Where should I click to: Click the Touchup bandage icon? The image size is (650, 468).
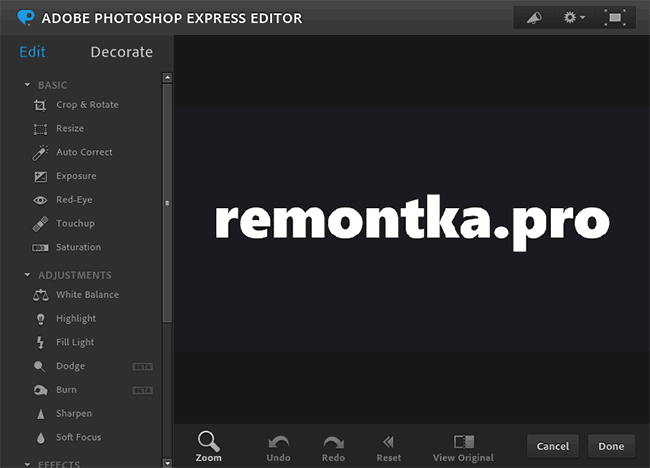coord(40,224)
